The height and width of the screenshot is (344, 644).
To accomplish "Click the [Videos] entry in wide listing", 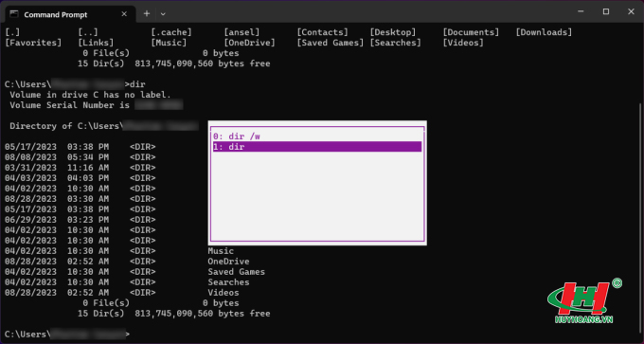I will coord(463,43).
